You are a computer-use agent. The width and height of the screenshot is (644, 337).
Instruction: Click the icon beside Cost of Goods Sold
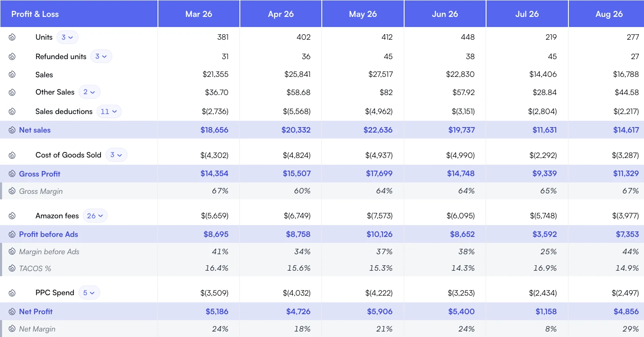[12, 155]
